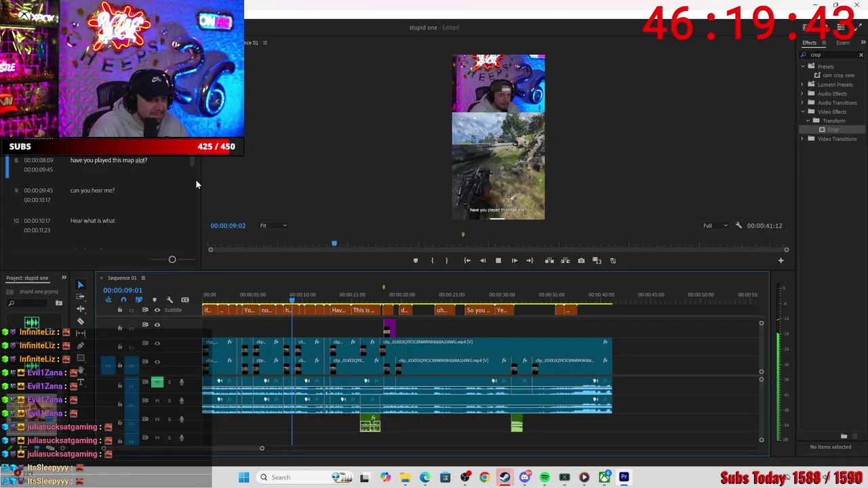The image size is (868, 488).
Task: Select the Razor tool
Action: pyautogui.click(x=80, y=321)
